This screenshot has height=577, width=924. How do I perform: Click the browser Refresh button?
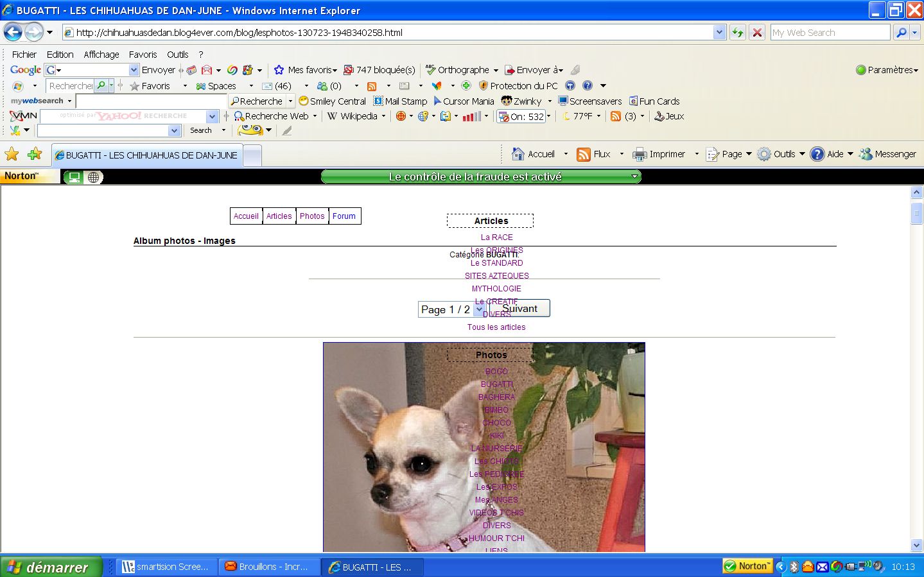(738, 33)
